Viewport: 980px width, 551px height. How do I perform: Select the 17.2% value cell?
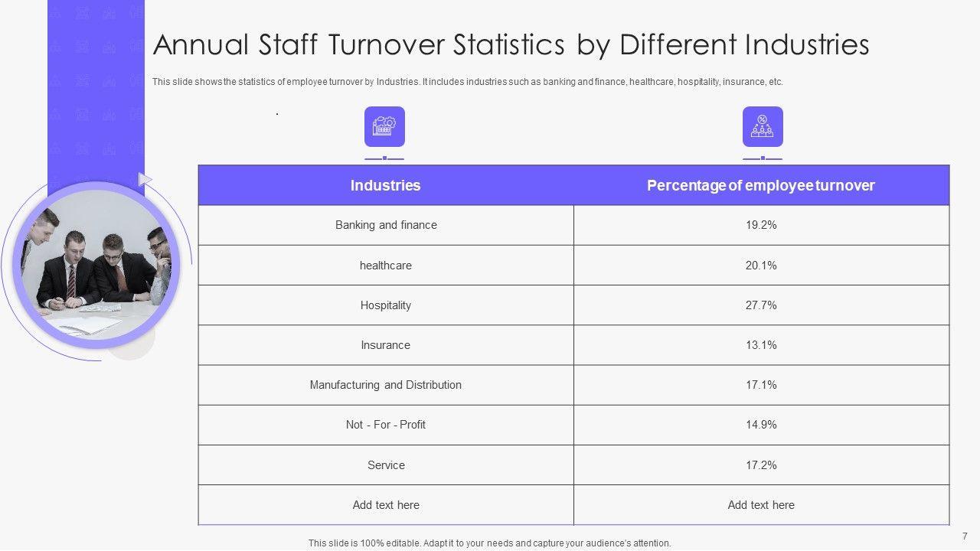761,465
